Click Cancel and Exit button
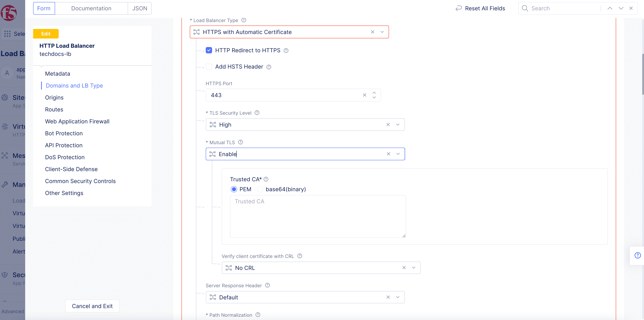The height and width of the screenshot is (320, 644). [92, 306]
